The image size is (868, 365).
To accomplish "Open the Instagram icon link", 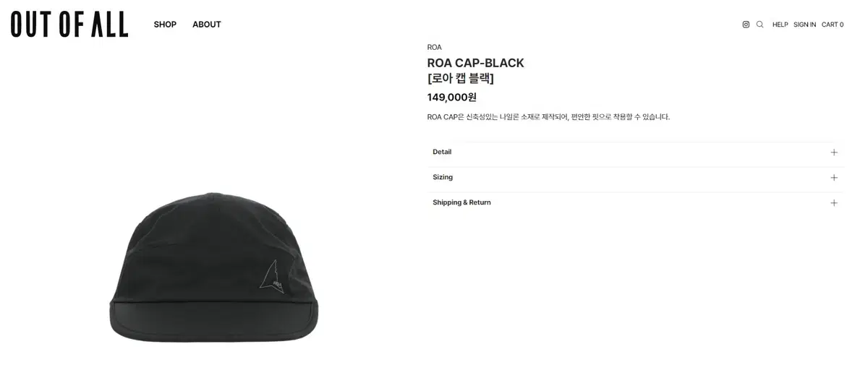I will point(746,25).
